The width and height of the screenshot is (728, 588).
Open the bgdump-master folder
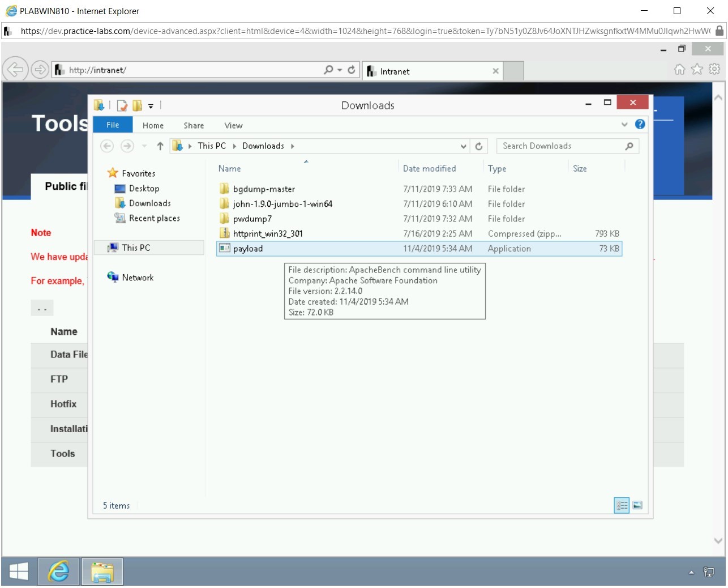click(264, 189)
